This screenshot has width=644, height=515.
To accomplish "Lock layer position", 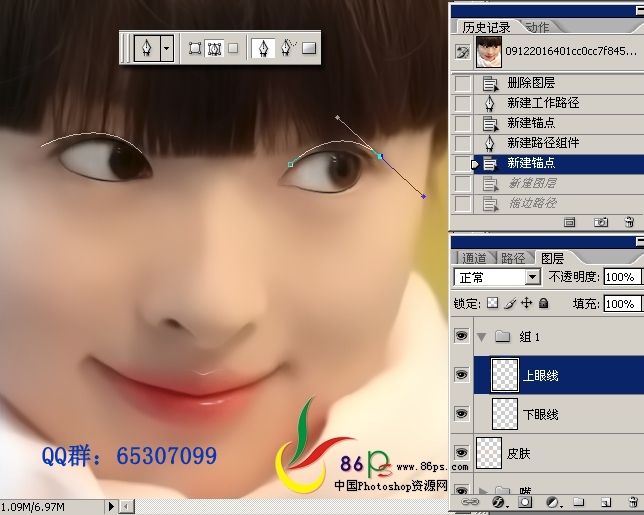I will 527,303.
